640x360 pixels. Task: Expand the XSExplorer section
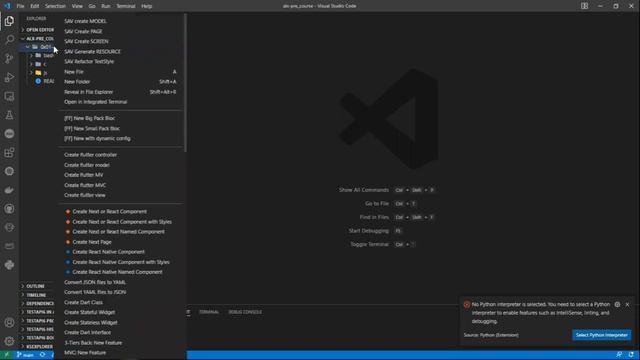coord(38,347)
